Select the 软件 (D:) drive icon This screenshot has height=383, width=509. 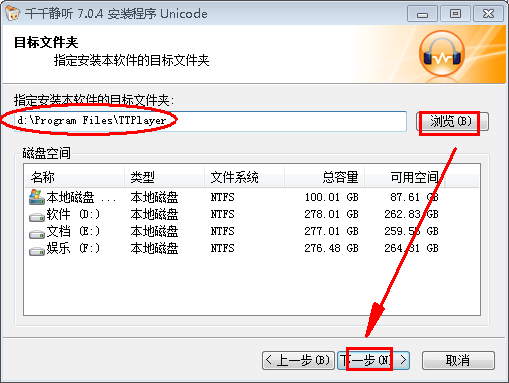[37, 217]
